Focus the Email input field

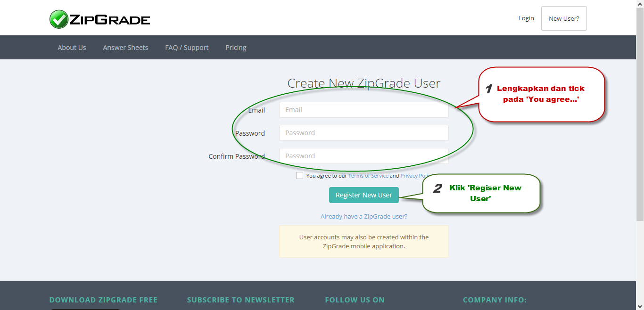(363, 110)
